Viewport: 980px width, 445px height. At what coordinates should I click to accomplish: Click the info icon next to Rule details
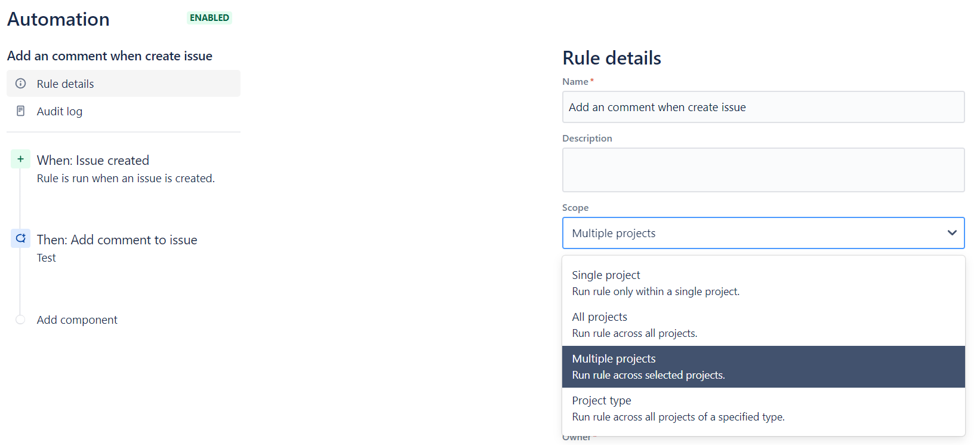pos(20,84)
